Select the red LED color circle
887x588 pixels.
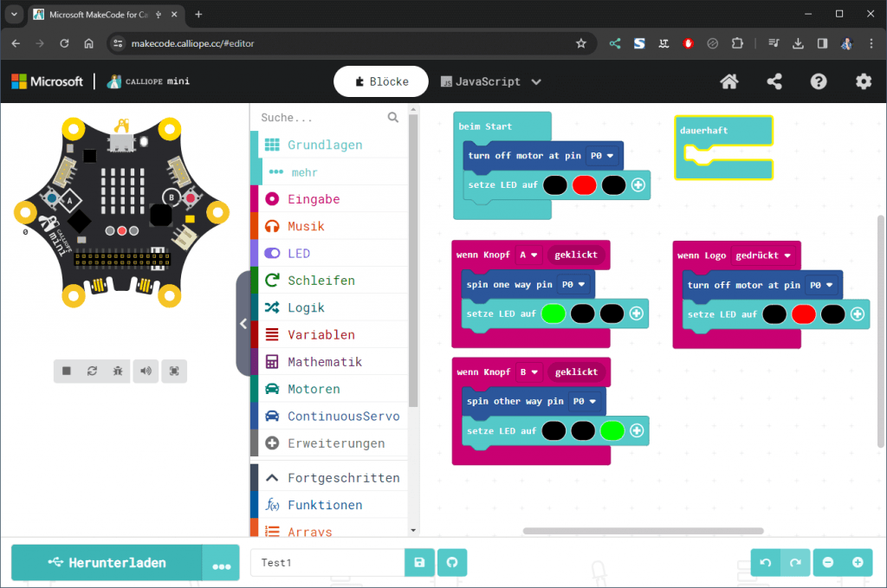click(x=584, y=185)
